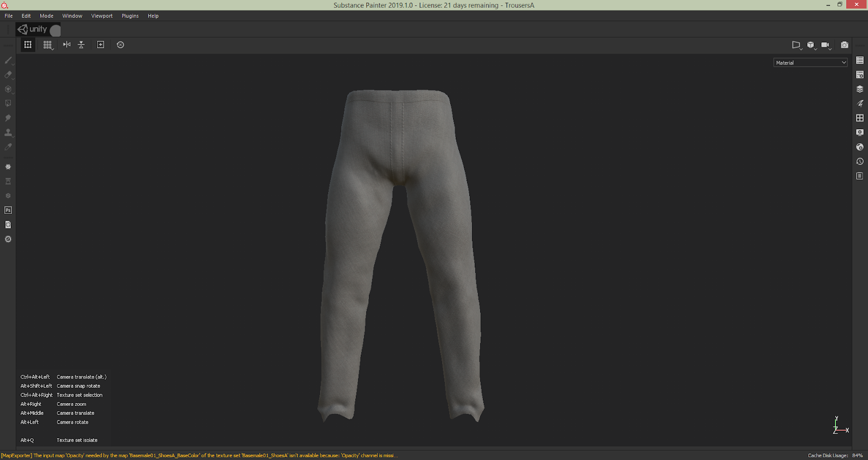Open the Edit menu
The width and height of the screenshot is (868, 460).
[x=26, y=16]
